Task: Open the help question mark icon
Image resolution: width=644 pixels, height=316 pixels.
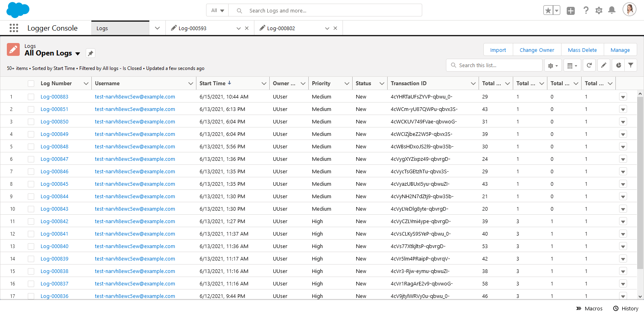Action: point(586,10)
